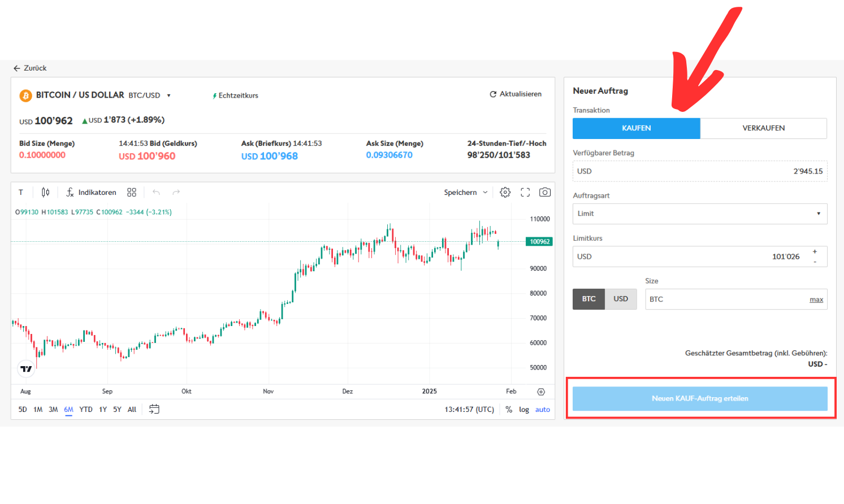Open chart settings gear

505,192
